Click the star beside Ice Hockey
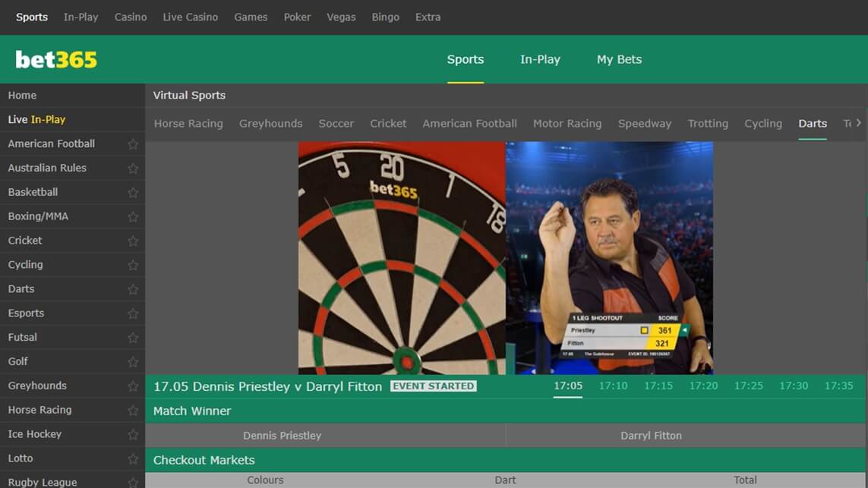868x488 pixels. pos(133,434)
